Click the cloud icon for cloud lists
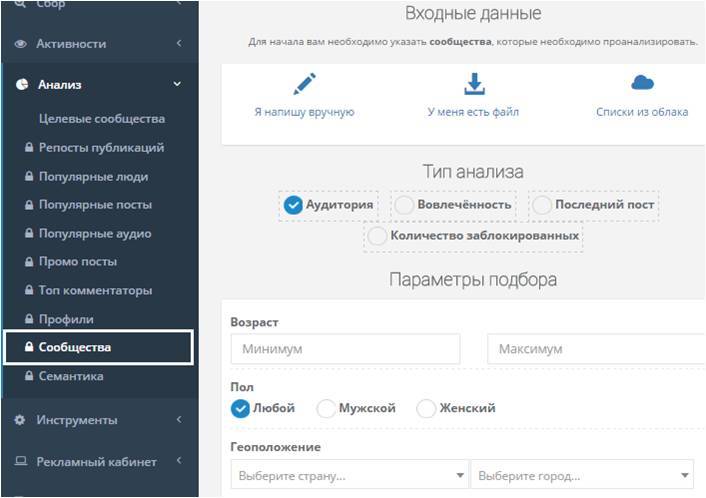The image size is (706, 498). coord(641,83)
